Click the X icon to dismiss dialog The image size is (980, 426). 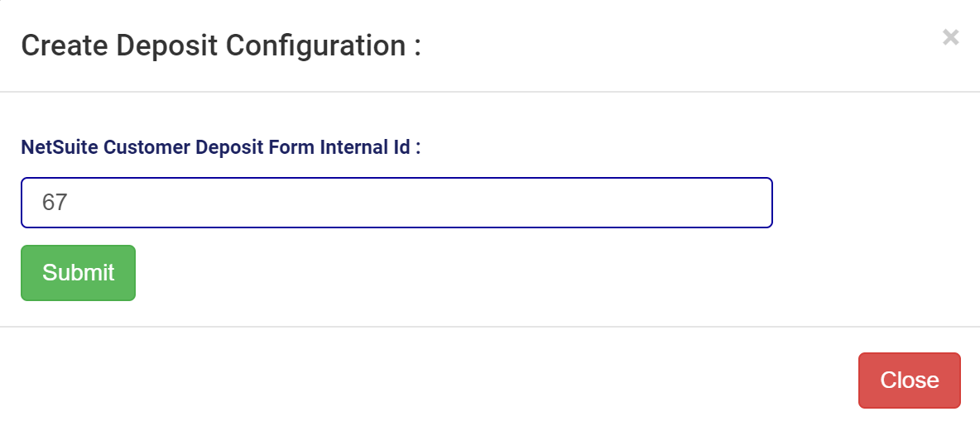click(x=951, y=37)
